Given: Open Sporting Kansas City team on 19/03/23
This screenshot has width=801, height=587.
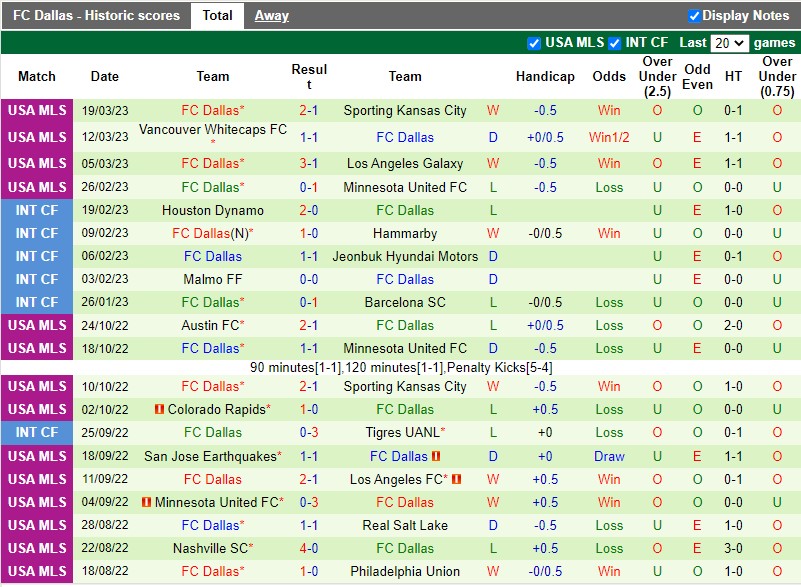Looking at the screenshot, I should point(405,110).
